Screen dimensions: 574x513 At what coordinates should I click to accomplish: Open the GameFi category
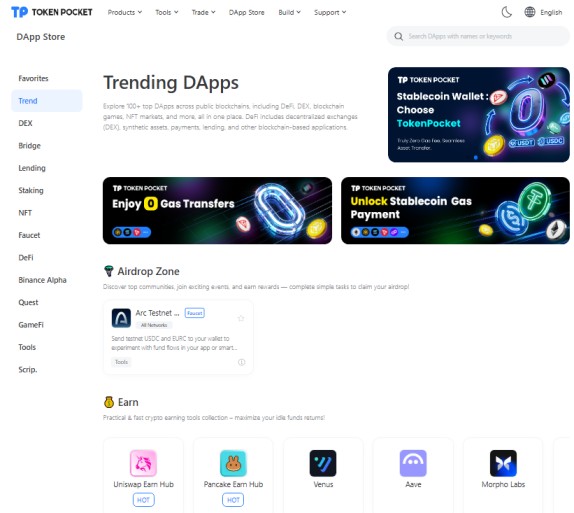(31, 325)
